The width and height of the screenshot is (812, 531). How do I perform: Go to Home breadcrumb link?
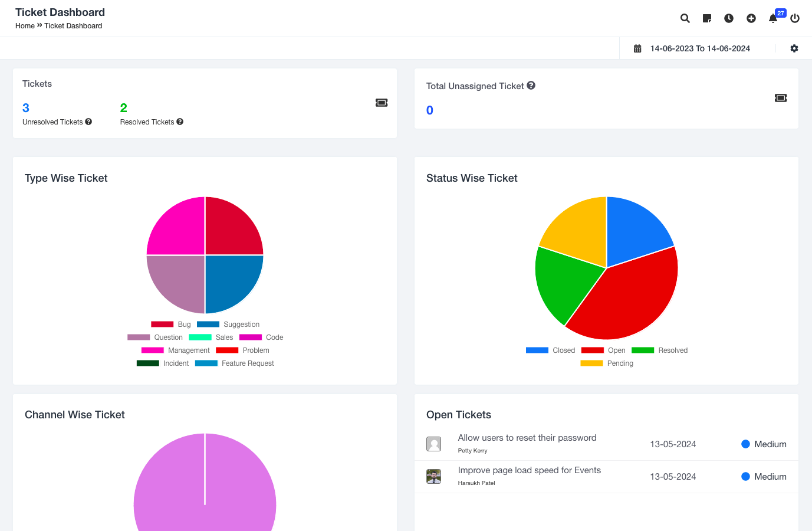click(x=25, y=26)
